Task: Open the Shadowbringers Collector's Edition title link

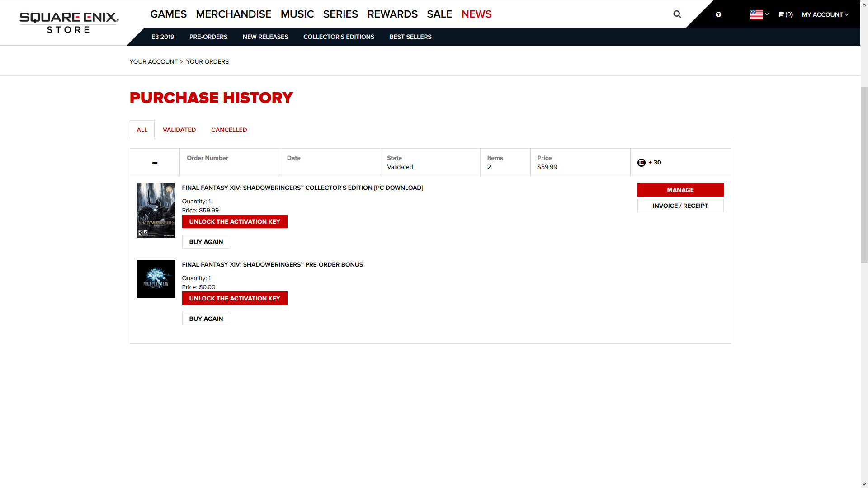Action: click(x=302, y=188)
